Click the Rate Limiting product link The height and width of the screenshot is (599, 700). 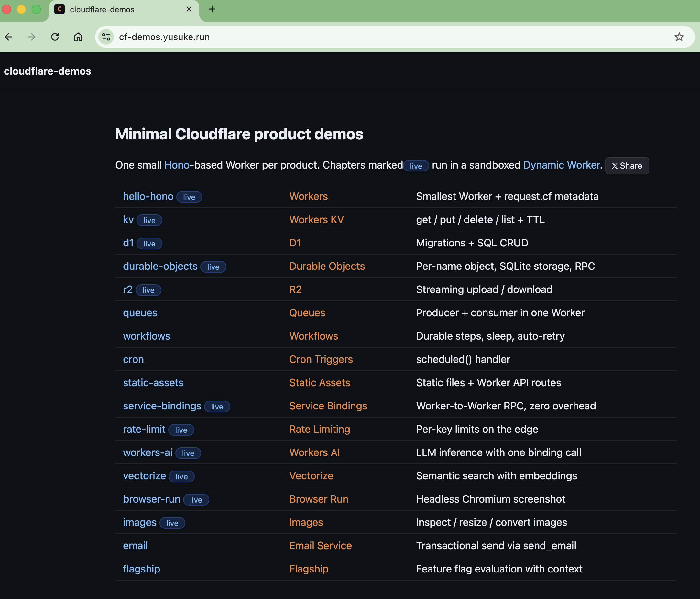pyautogui.click(x=320, y=430)
